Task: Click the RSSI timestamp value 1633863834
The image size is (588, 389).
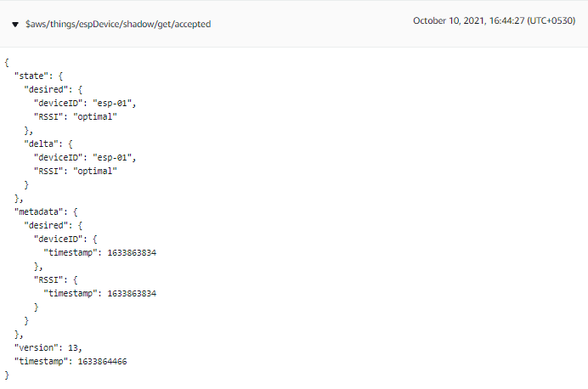Action: 132,293
